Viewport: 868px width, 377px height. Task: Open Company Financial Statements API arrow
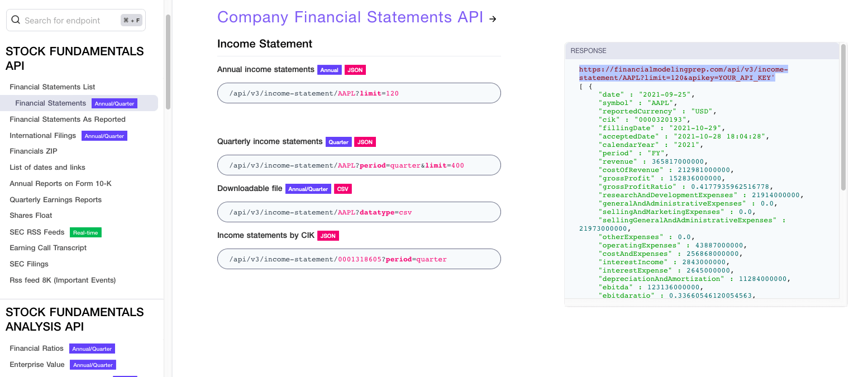(x=493, y=19)
